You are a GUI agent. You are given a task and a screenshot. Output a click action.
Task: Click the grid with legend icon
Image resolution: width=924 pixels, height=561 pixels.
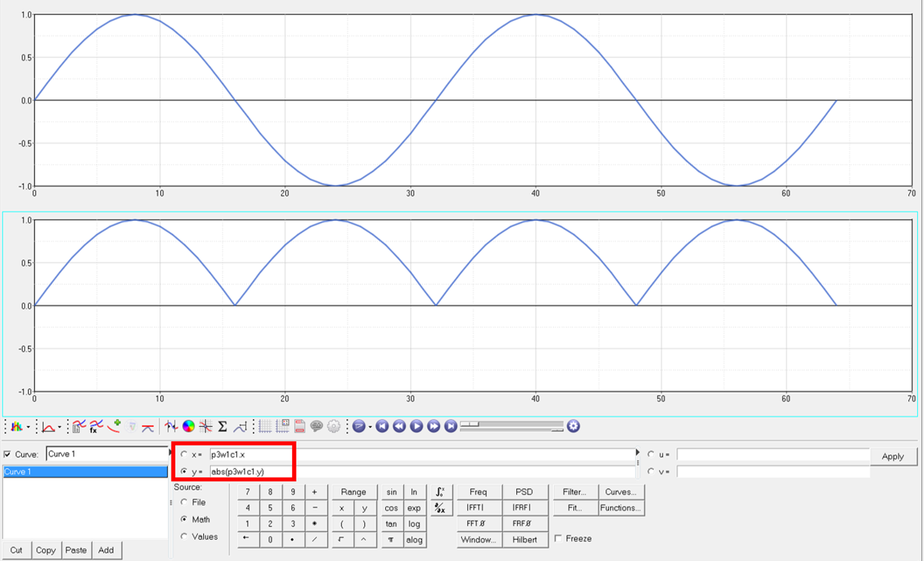[x=282, y=426]
